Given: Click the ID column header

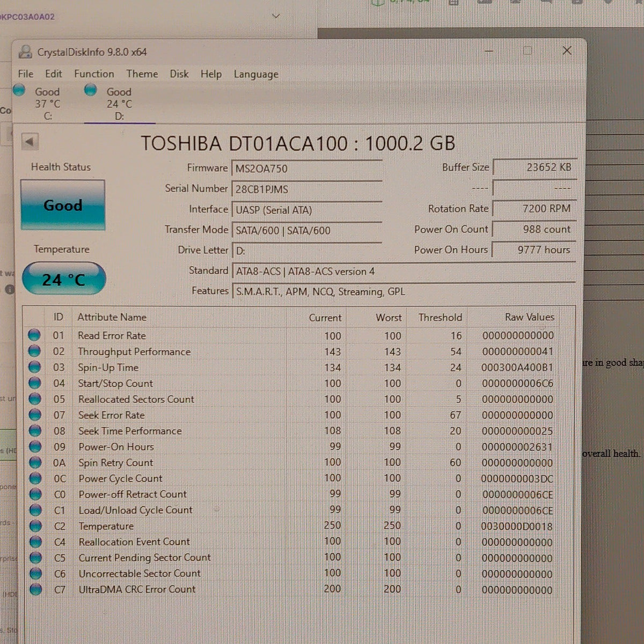Looking at the screenshot, I should tap(58, 317).
